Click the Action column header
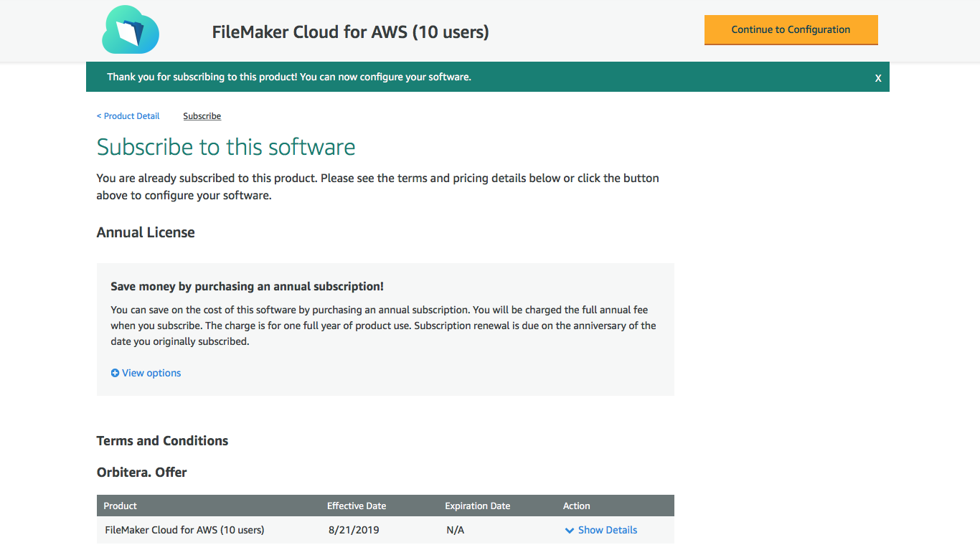The width and height of the screenshot is (980, 555). pos(577,506)
